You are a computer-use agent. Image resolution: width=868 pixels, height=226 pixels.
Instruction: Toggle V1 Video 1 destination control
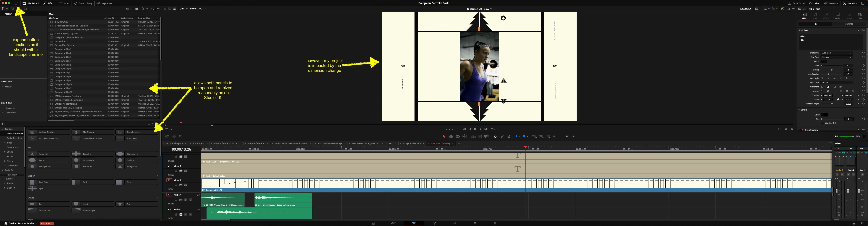click(169, 180)
